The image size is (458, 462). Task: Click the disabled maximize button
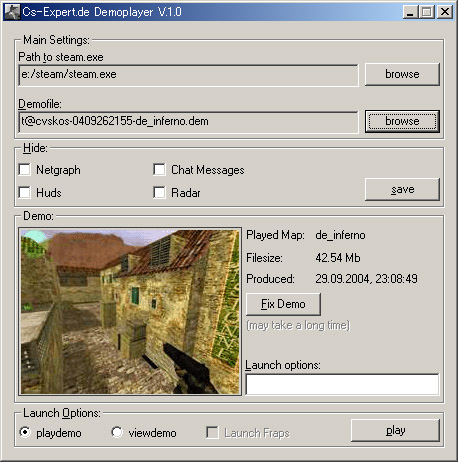point(427,12)
